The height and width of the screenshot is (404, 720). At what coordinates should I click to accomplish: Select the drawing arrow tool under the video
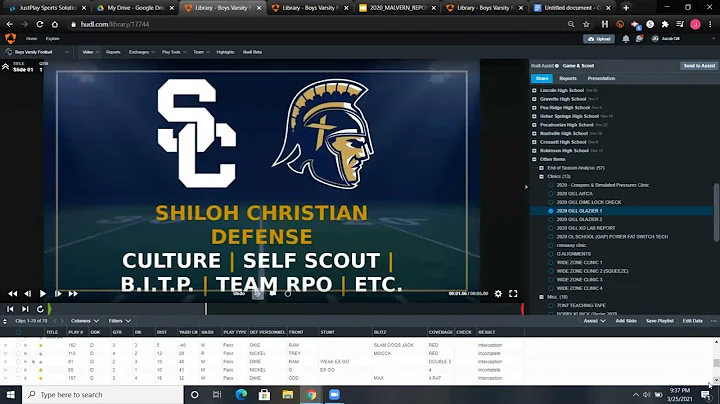point(258,293)
